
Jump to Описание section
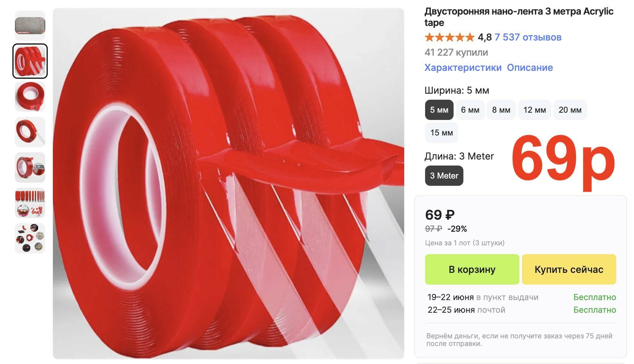pyautogui.click(x=530, y=67)
